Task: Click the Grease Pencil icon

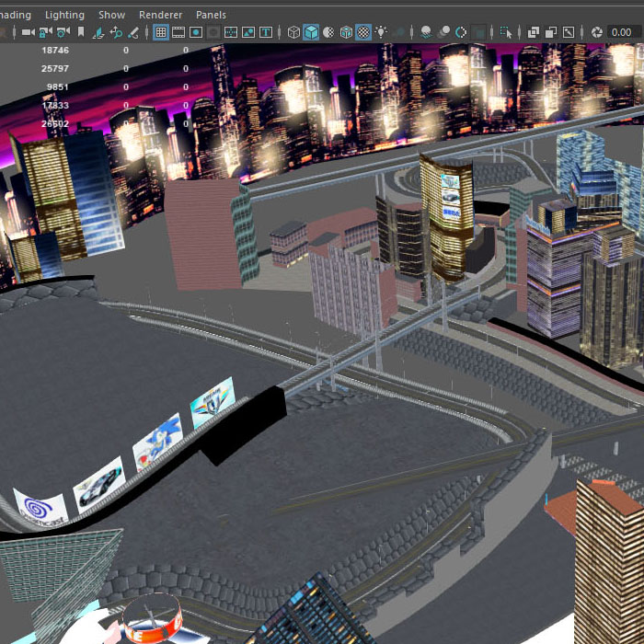Action: pyautogui.click(x=133, y=32)
